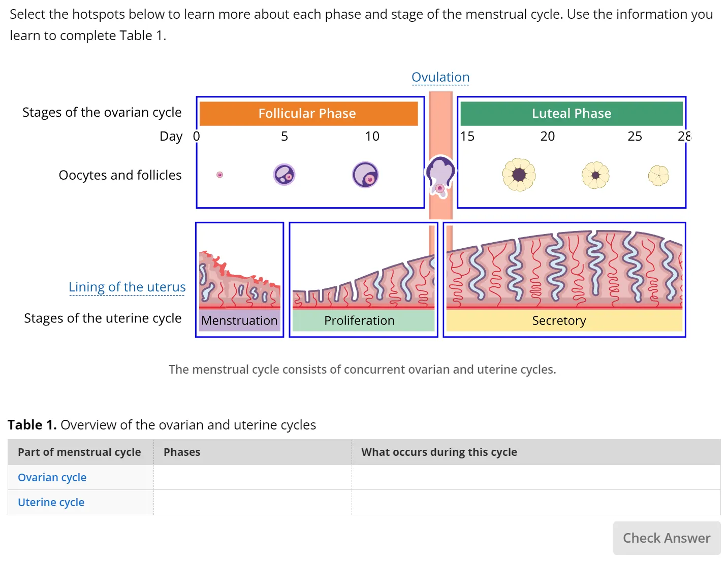728x563 pixels.
Task: Click the Lining of the uterus link
Action: tap(126, 287)
